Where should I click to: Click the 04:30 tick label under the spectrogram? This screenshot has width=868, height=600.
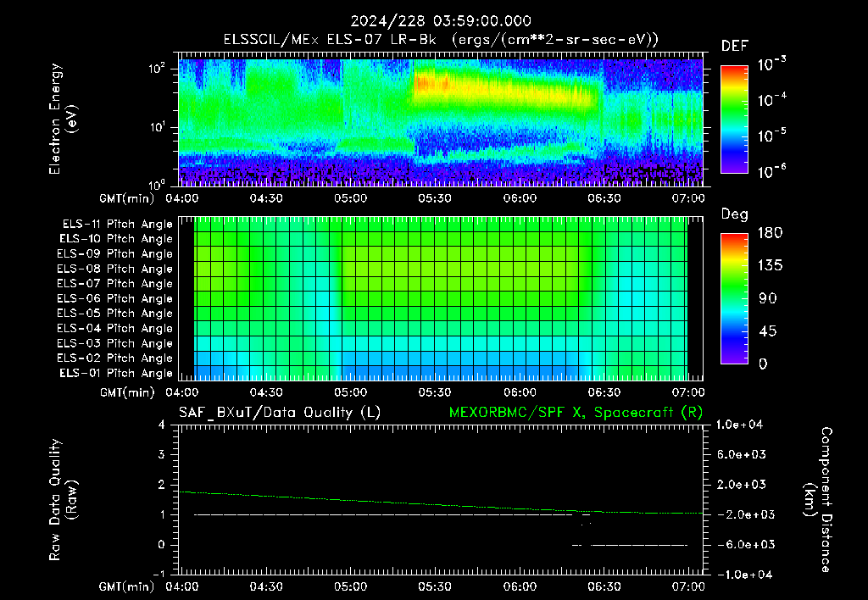pyautogui.click(x=265, y=198)
